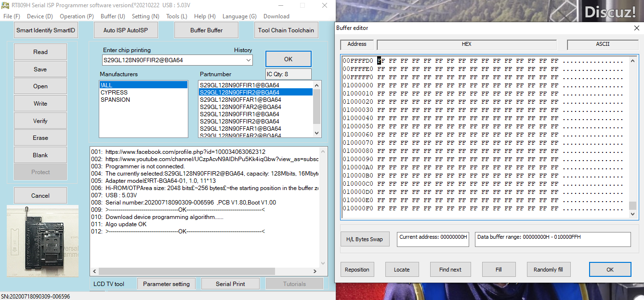The image size is (644, 300).
Task: Switch to the Parameter setting tab
Action: coord(166,284)
